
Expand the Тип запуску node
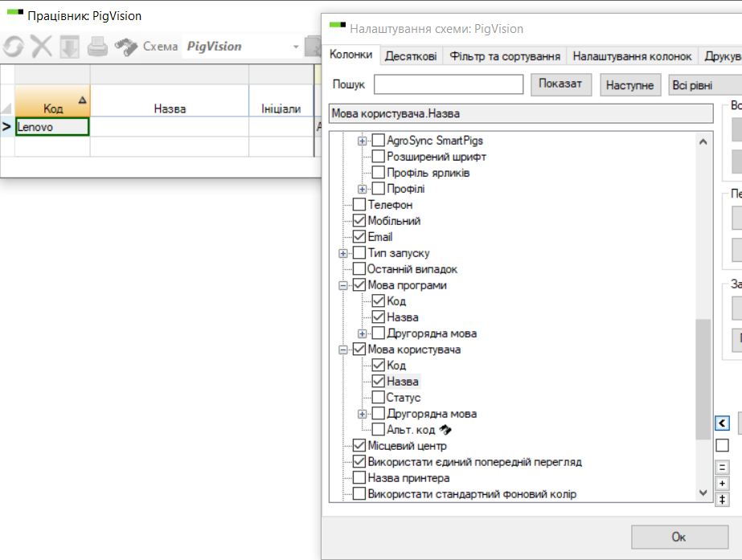pos(343,254)
